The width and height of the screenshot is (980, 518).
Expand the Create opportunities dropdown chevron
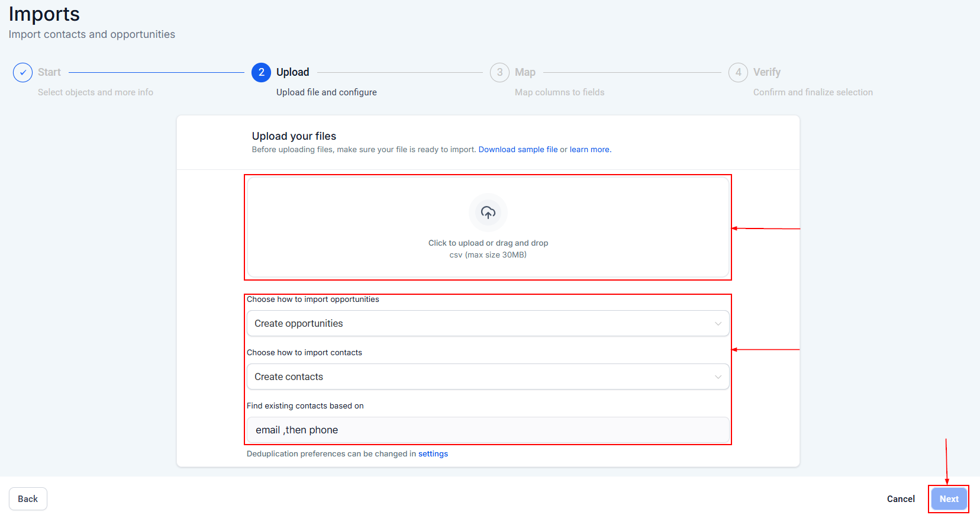tap(718, 324)
